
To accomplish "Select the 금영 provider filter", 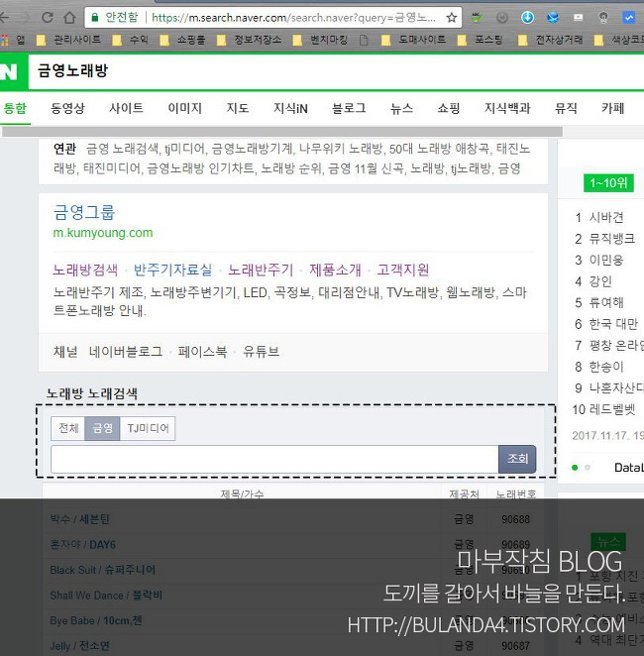I will 102,428.
